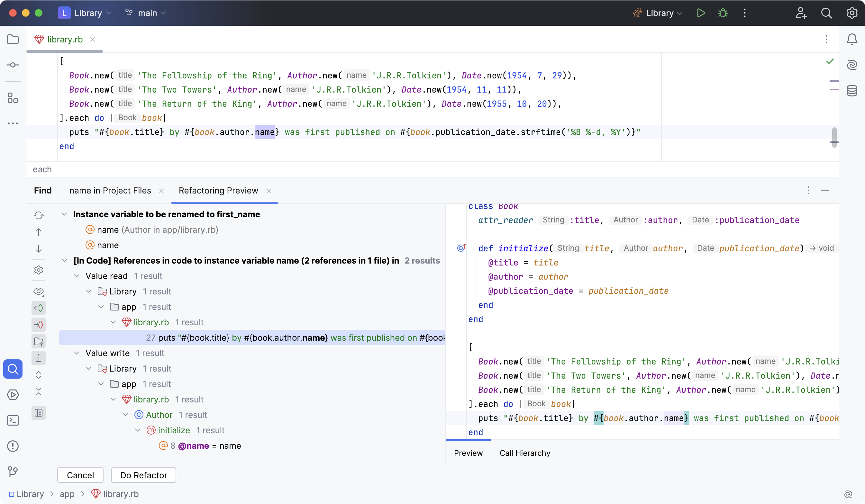
Task: Run the Library configuration
Action: (x=701, y=13)
